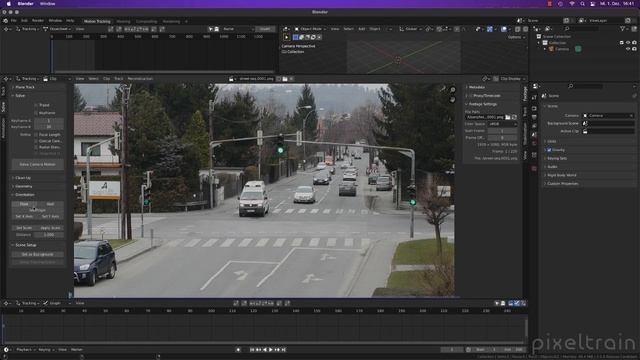640x360 pixels.
Task: Open the Output properties tab icon
Action: tap(534, 118)
